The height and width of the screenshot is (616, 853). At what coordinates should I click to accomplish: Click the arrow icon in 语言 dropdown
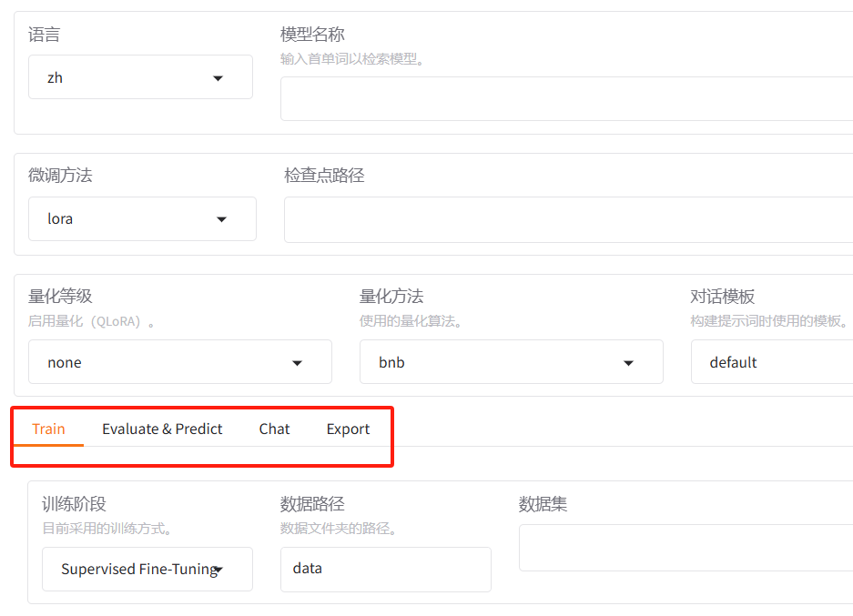pos(218,78)
